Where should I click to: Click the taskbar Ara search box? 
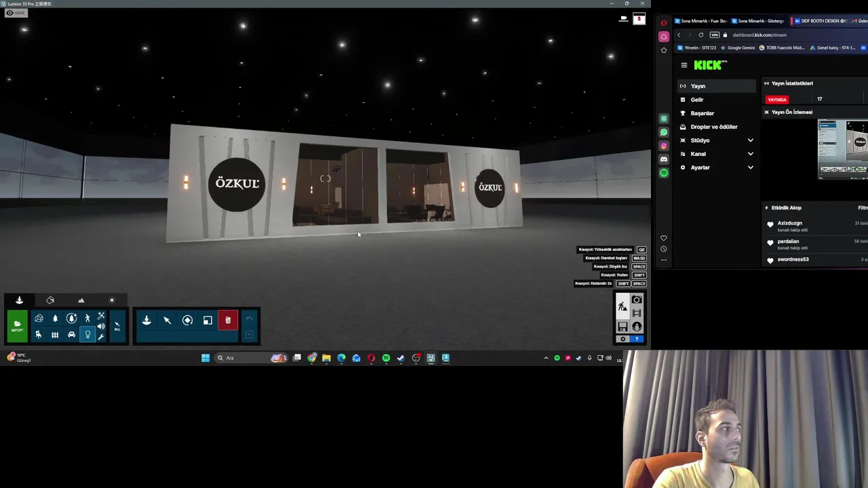tap(251, 358)
